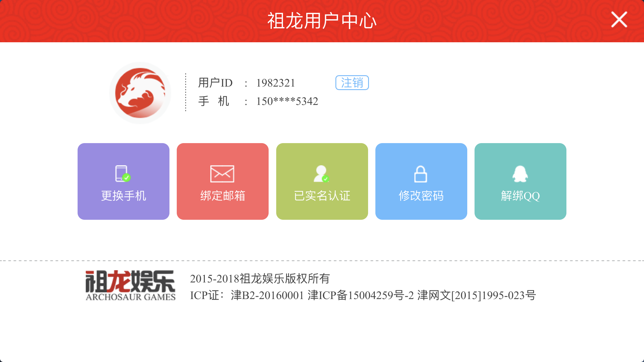Click the user ID number 1982321
The height and width of the screenshot is (362, 644).
point(276,83)
